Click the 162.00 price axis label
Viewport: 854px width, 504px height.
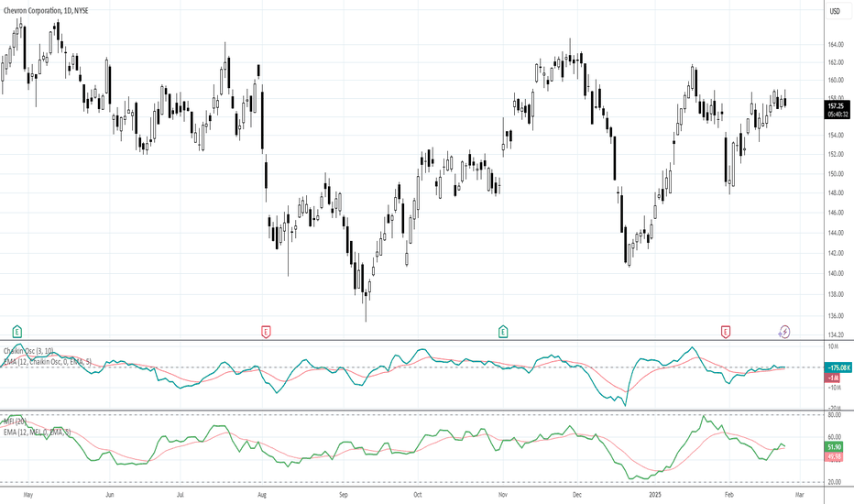[836, 62]
